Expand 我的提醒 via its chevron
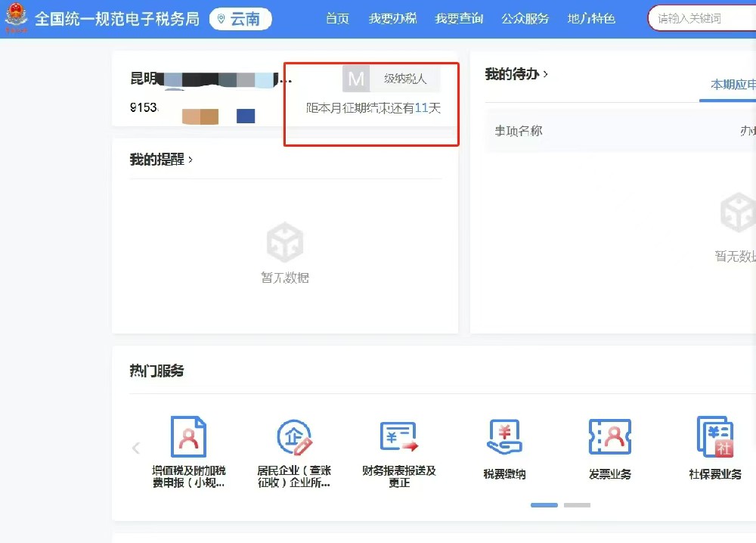The width and height of the screenshot is (756, 543). click(x=191, y=160)
